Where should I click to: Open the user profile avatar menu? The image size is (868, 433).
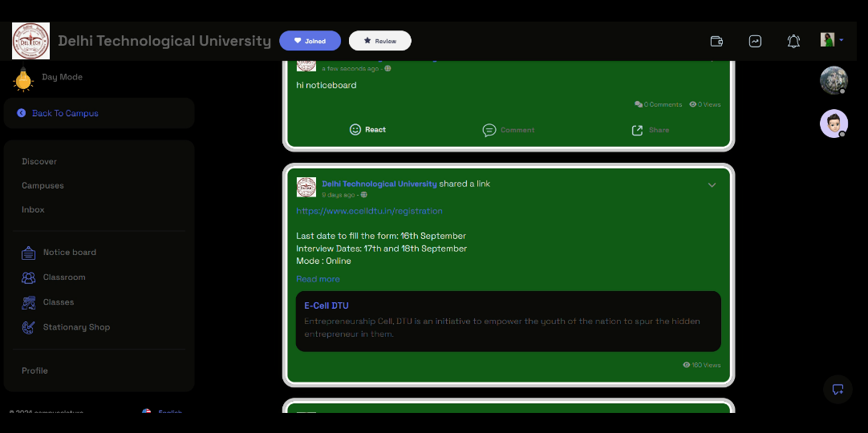pyautogui.click(x=831, y=40)
